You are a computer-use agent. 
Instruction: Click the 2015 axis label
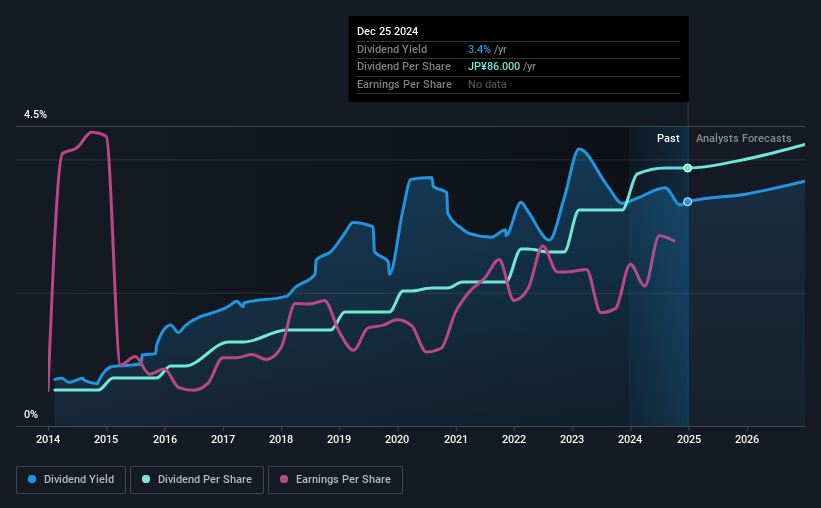(x=106, y=439)
